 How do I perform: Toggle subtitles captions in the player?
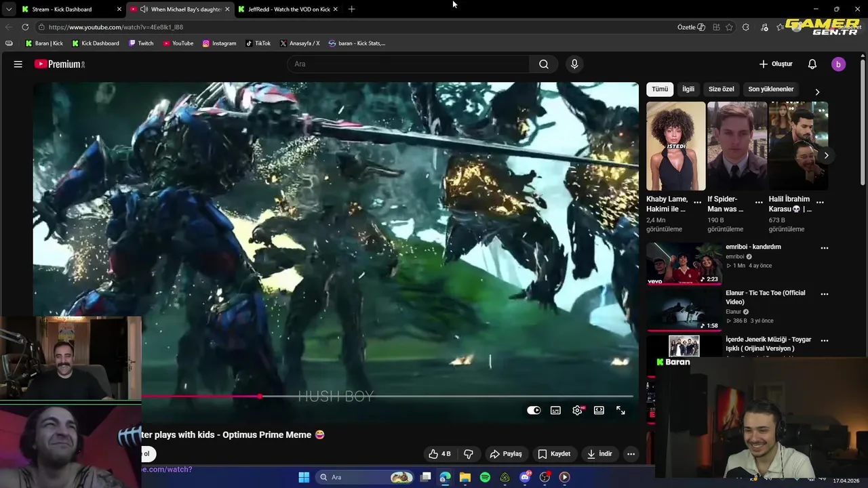click(555, 410)
